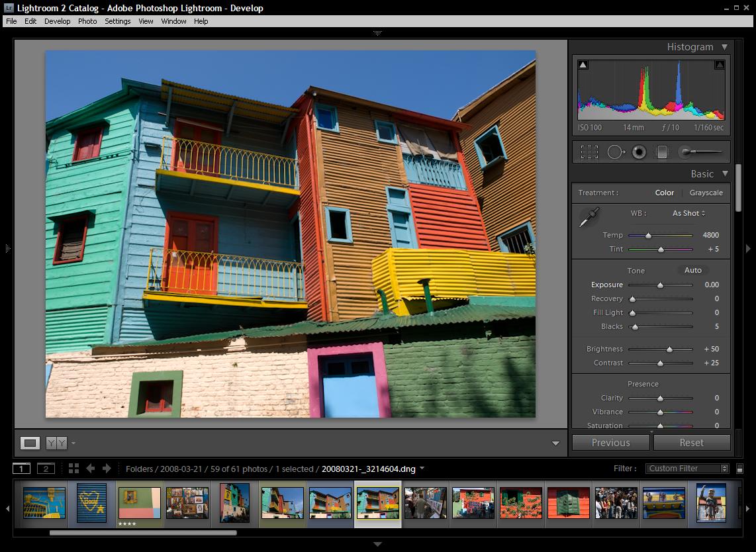Pick the White Balance eyedropper

click(589, 217)
